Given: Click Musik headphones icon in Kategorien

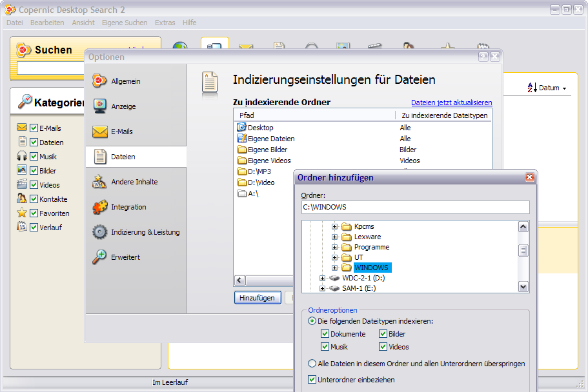Looking at the screenshot, I should (22, 156).
